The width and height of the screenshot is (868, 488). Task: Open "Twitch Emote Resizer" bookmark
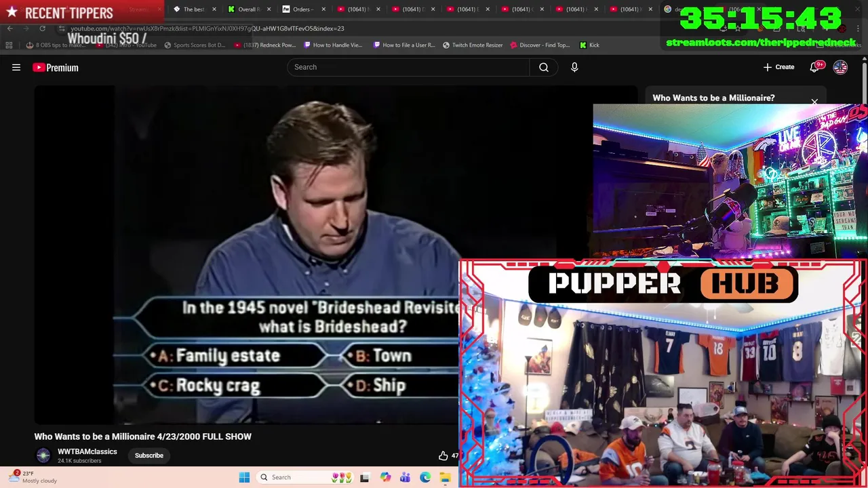(473, 45)
